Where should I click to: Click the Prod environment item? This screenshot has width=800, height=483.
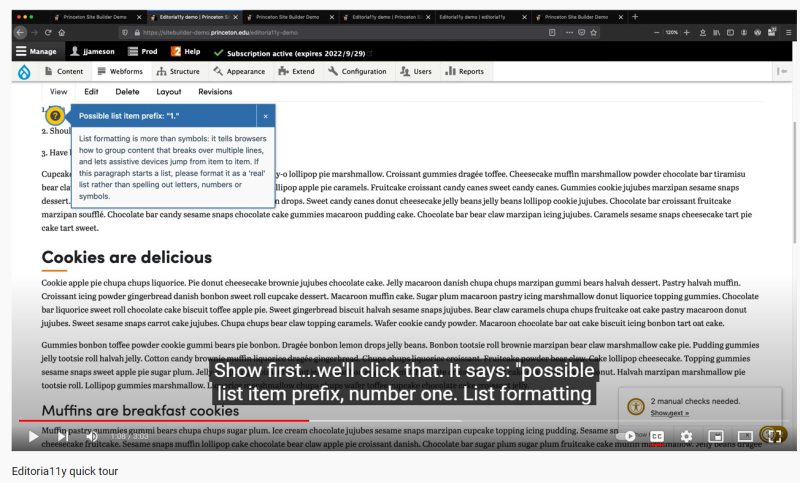tap(142, 52)
